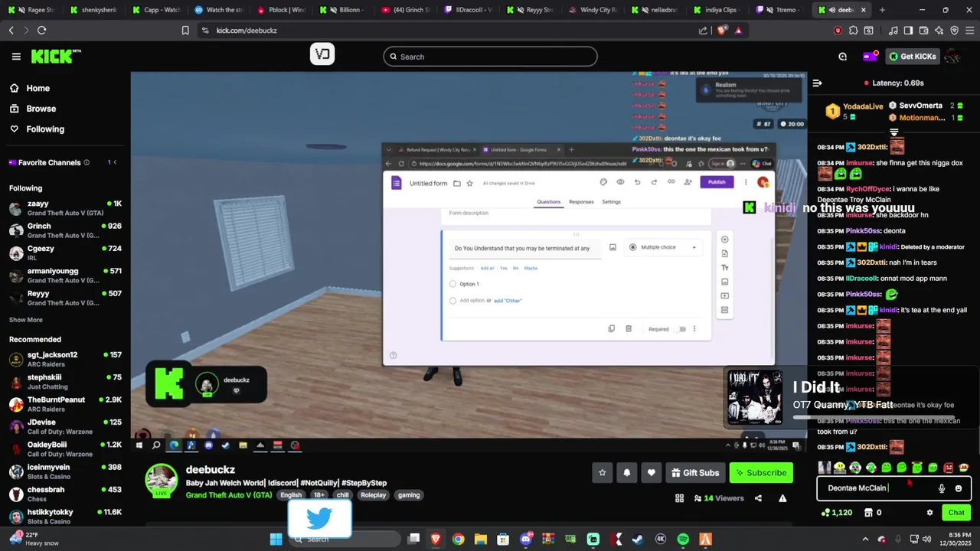980x551 pixels.
Task: Subscribe to deebuckz channel
Action: click(761, 473)
